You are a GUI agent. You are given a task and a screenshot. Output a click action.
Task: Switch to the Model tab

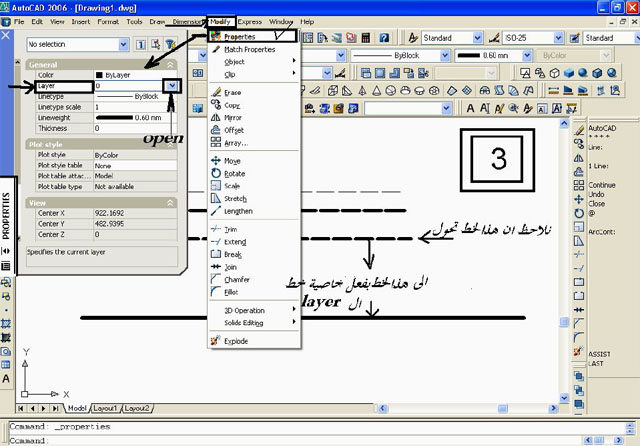click(x=77, y=408)
